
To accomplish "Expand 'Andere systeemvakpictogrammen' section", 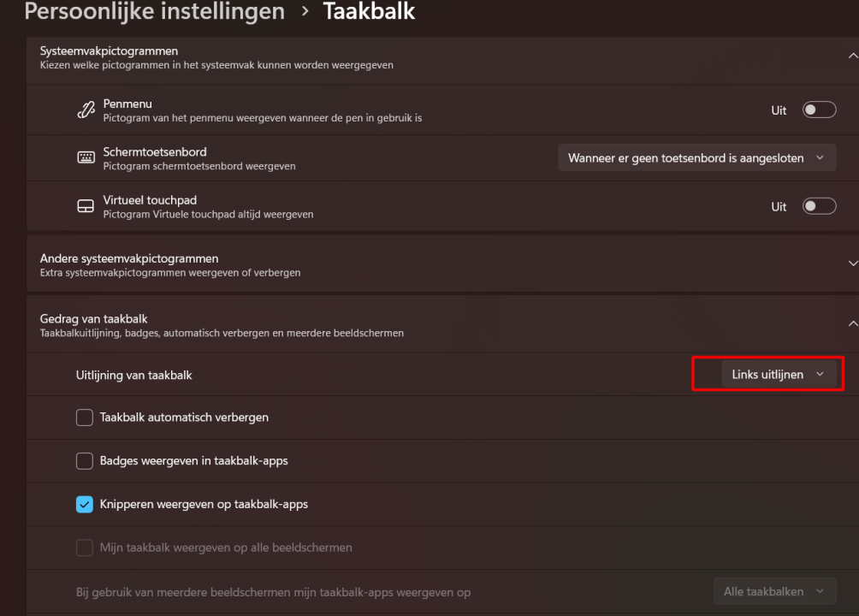I will [x=851, y=264].
